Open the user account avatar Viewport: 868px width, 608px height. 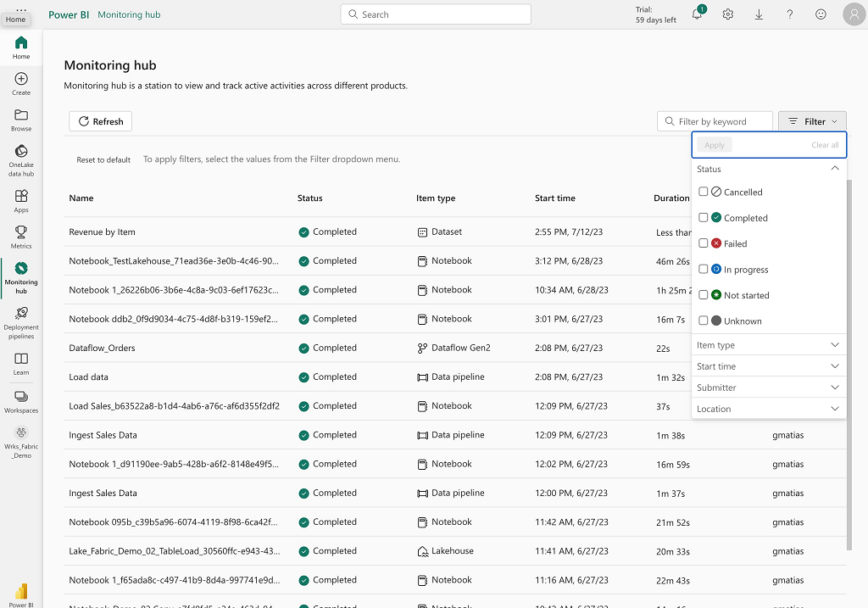pos(854,14)
